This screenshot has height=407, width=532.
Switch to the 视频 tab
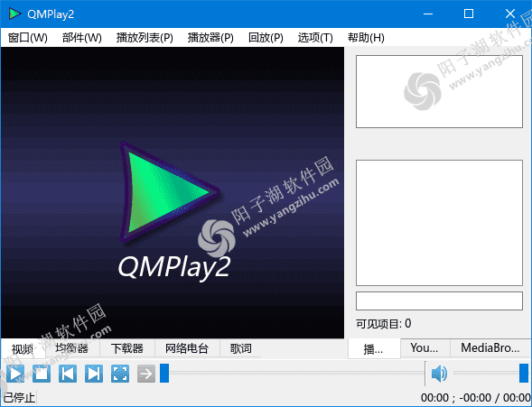(23, 348)
